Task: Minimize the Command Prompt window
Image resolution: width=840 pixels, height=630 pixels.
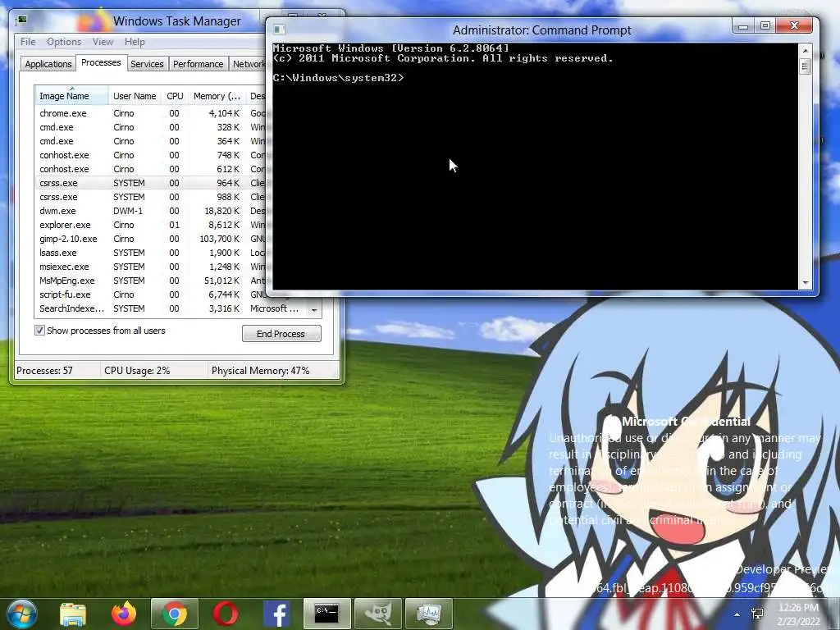Action: 743,26
